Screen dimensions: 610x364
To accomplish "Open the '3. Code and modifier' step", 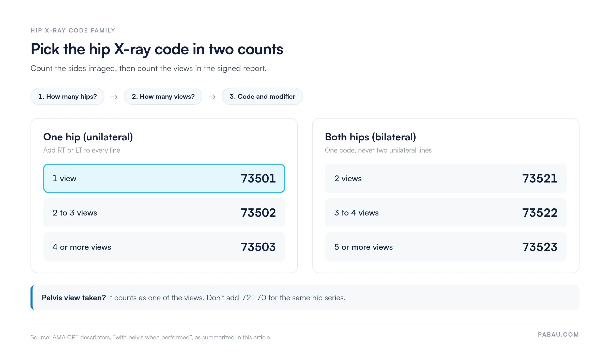I will 262,96.
